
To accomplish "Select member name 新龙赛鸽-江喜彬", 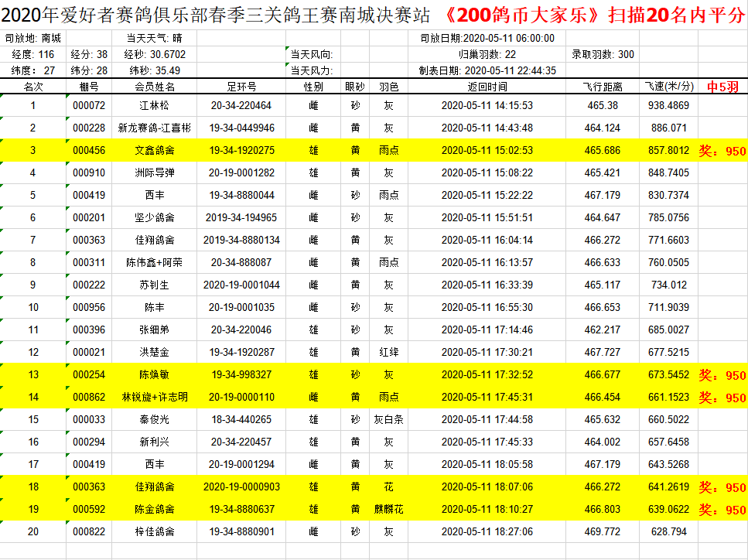I will click(154, 128).
